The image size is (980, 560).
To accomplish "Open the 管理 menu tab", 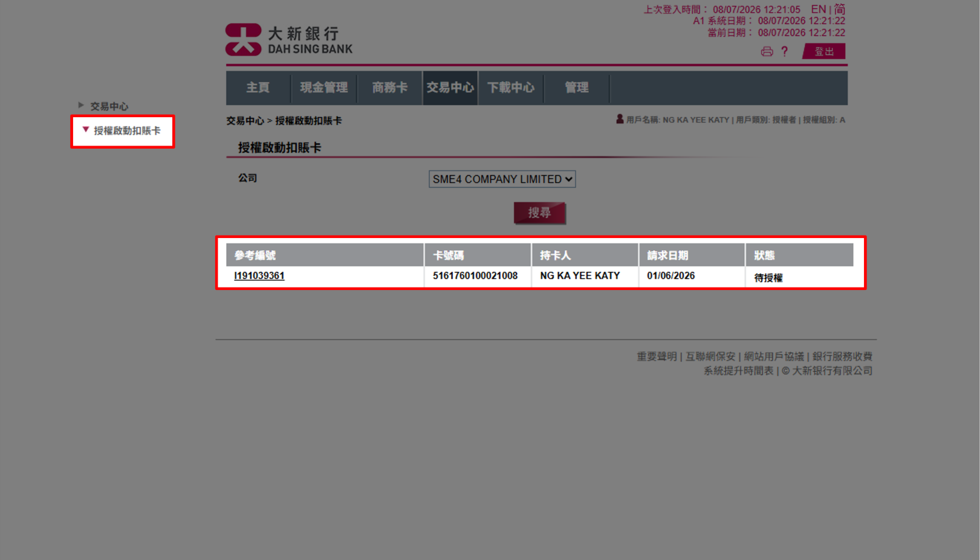I will click(577, 88).
